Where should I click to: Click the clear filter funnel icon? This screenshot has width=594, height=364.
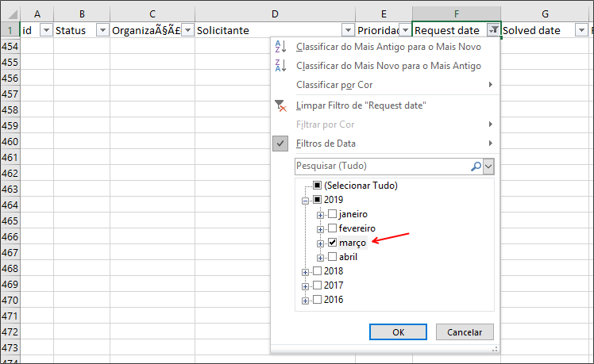pos(280,105)
